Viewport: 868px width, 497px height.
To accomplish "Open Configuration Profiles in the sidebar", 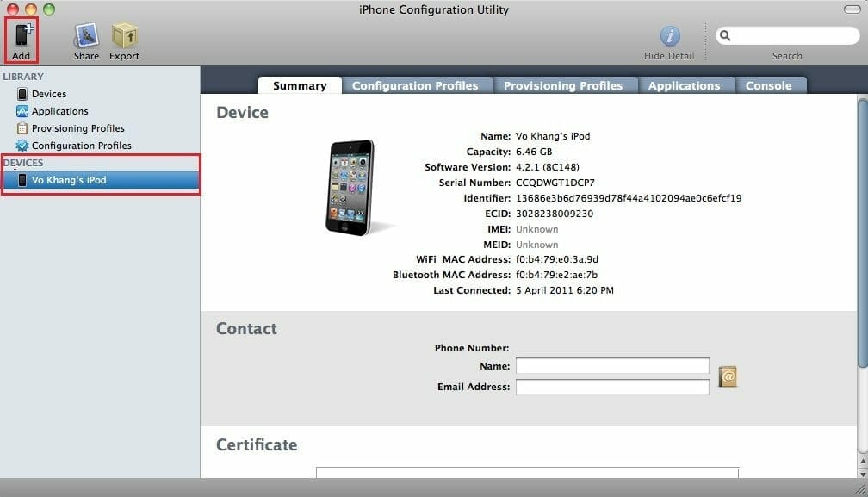I will (81, 146).
